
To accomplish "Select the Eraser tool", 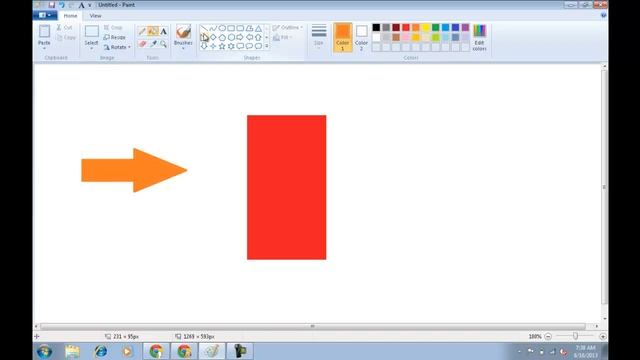I will coord(142,43).
